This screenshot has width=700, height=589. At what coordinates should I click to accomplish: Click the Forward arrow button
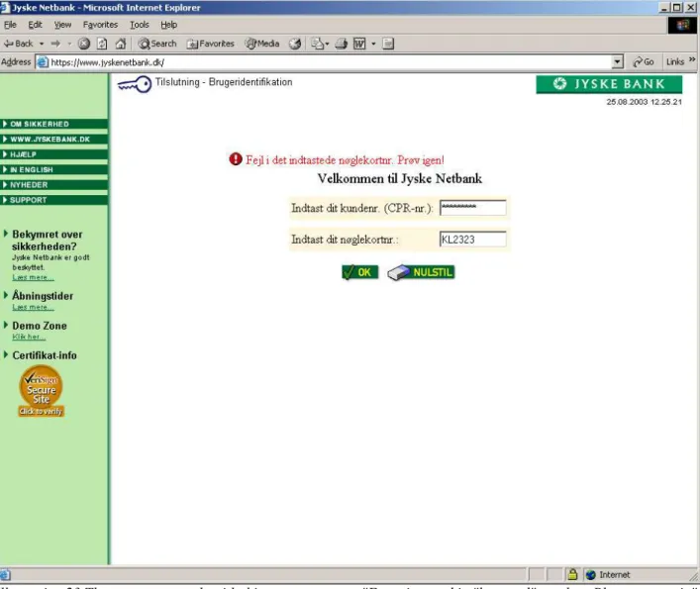(55, 44)
